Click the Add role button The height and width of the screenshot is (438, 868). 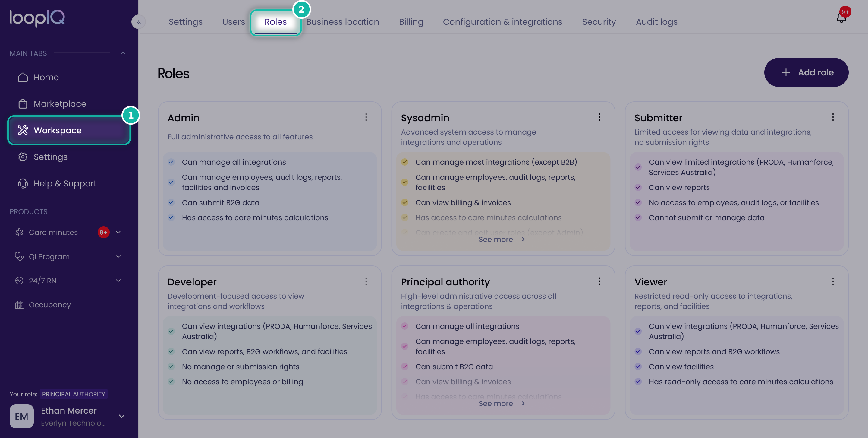pos(806,72)
